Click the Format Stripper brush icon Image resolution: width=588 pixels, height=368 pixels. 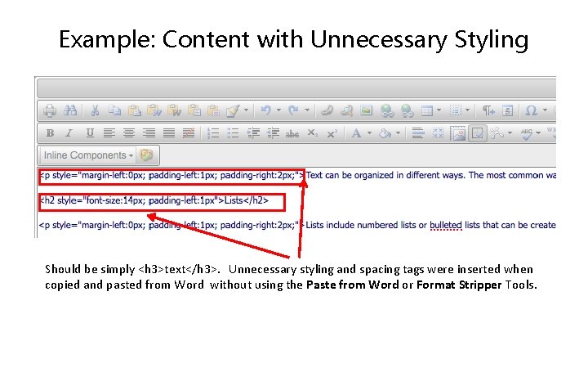pos(233,110)
